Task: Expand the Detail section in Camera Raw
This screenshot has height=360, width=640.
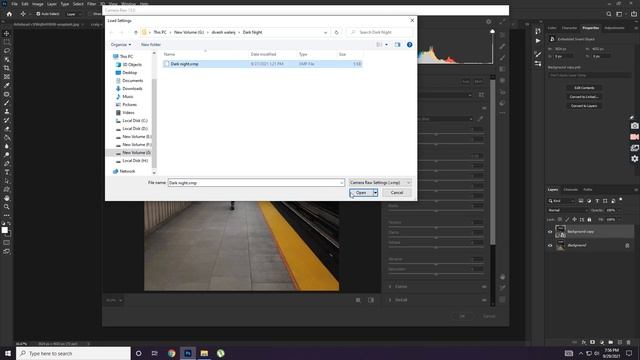Action: coord(390,300)
